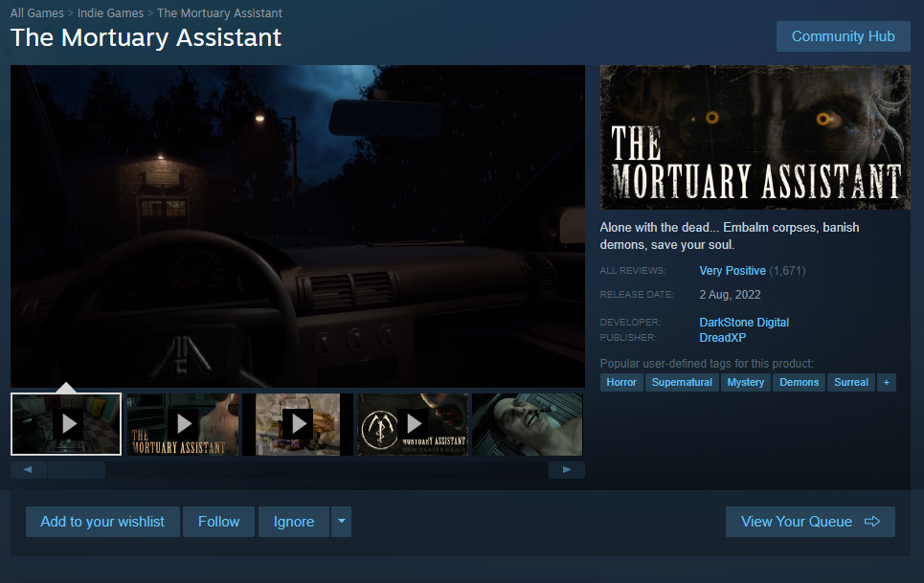Click the thumbnail strip scrollbar handle

click(77, 470)
